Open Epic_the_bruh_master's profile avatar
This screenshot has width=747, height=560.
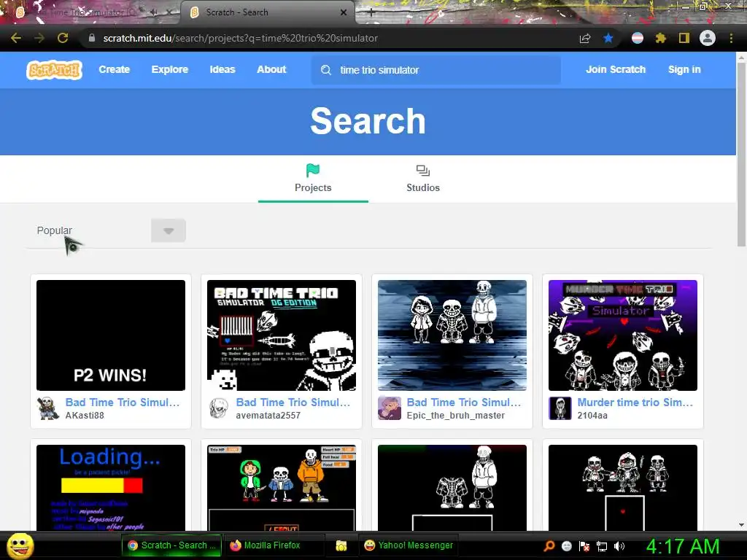[390, 408]
